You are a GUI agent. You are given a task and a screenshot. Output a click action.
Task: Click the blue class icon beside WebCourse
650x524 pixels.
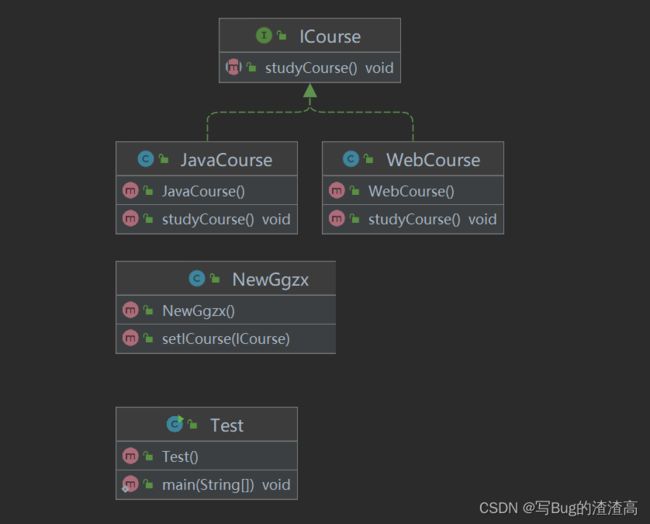(x=351, y=159)
